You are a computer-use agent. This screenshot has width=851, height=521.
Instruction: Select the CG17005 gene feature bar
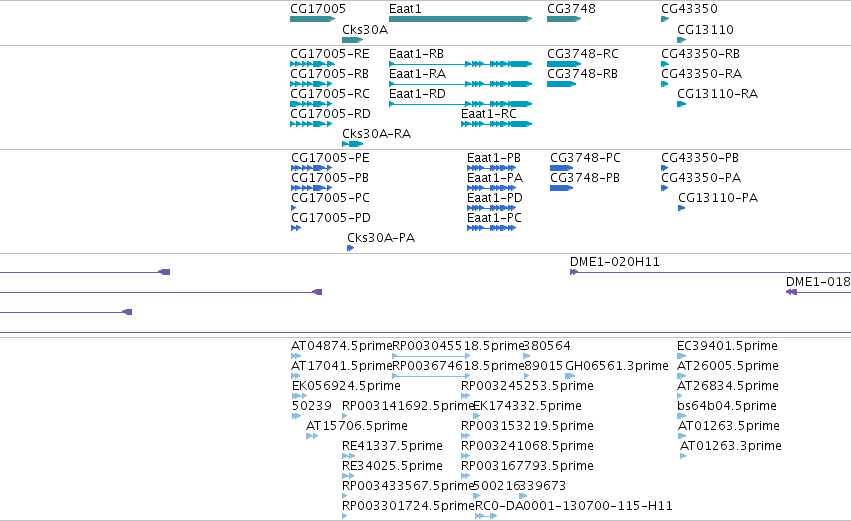pos(313,19)
